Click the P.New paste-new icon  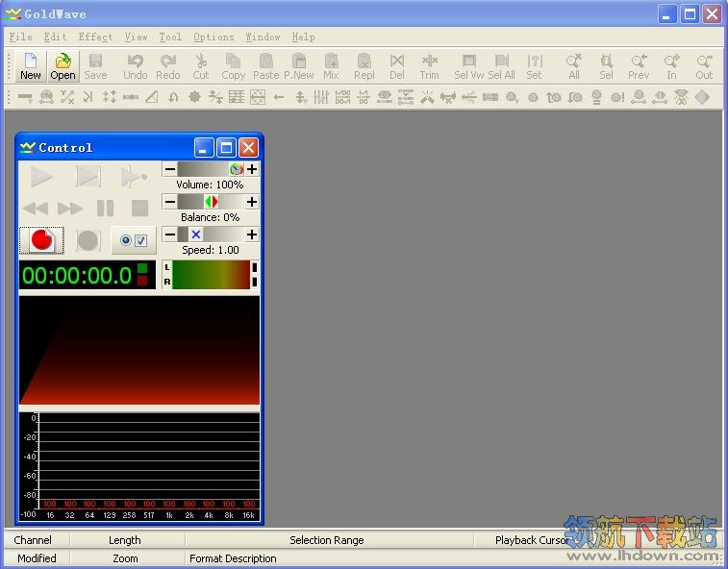coord(298,66)
